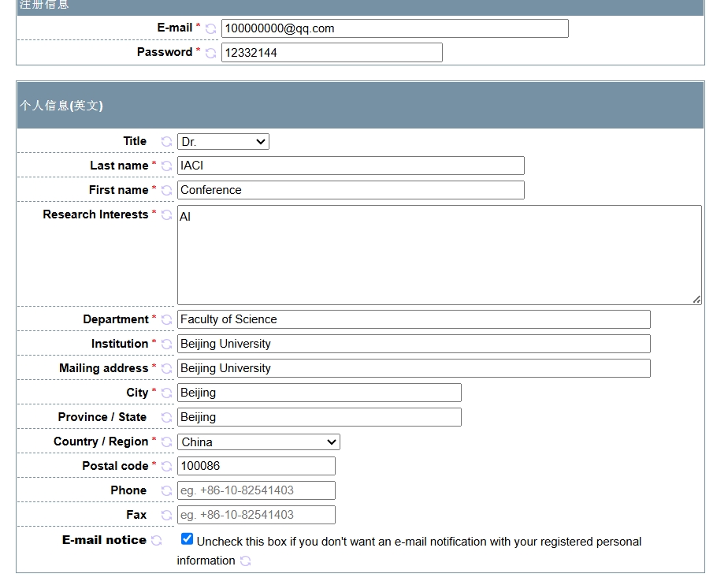Click the refresh icon beside Province / State
This screenshot has width=728, height=585.
pyautogui.click(x=167, y=418)
